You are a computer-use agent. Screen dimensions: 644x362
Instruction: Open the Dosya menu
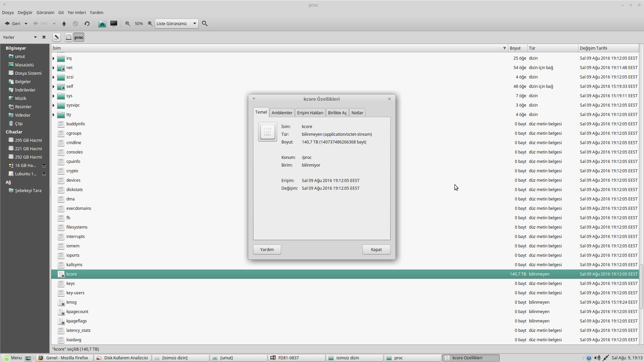point(8,13)
